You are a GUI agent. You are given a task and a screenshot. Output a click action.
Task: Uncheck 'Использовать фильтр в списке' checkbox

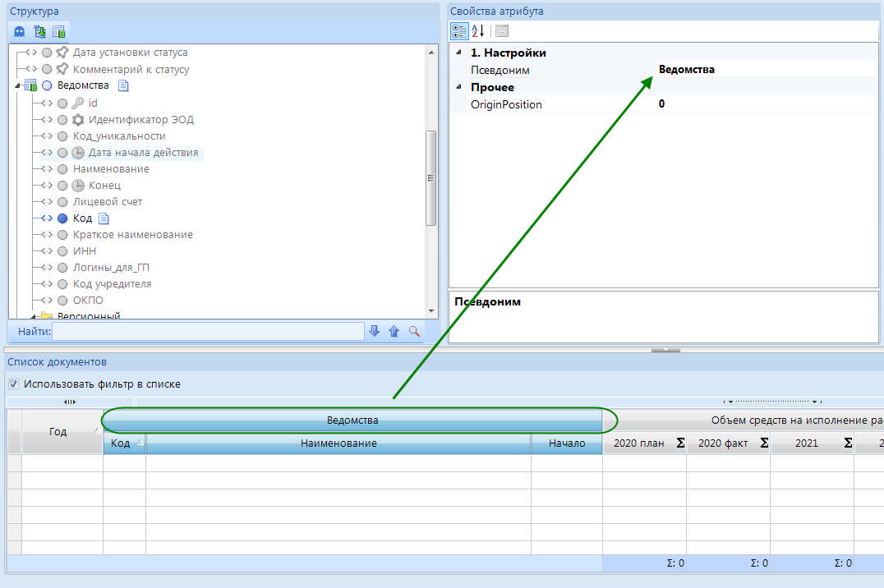click(x=13, y=384)
